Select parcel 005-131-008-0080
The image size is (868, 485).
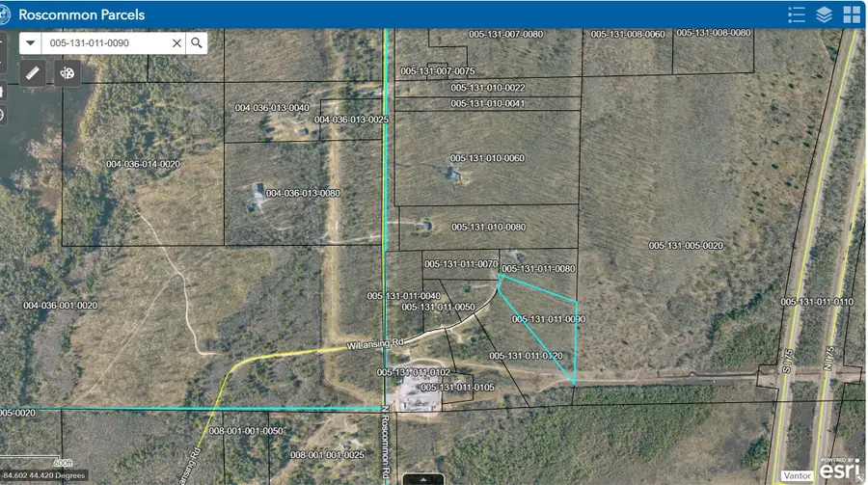pos(713,33)
